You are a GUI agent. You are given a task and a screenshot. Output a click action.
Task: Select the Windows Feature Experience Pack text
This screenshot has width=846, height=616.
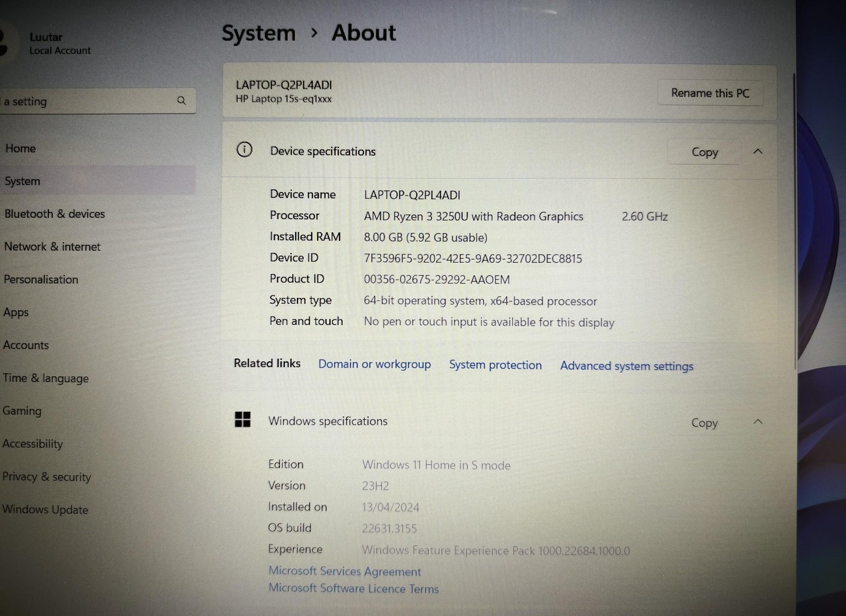pos(496,550)
